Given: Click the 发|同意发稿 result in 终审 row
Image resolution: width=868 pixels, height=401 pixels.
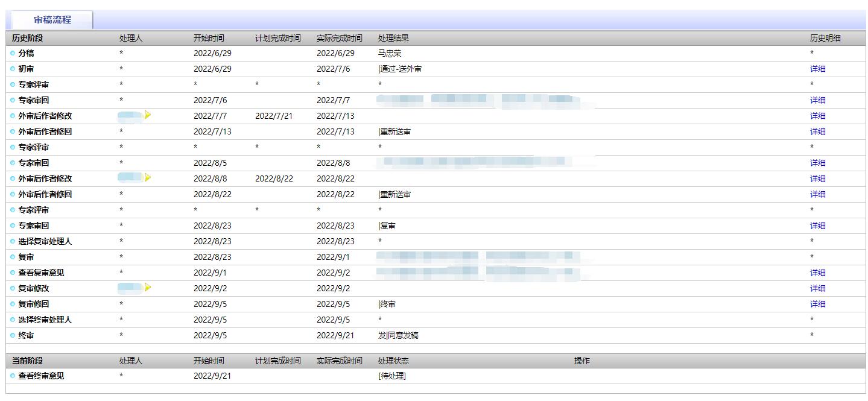Looking at the screenshot, I should click(x=398, y=335).
